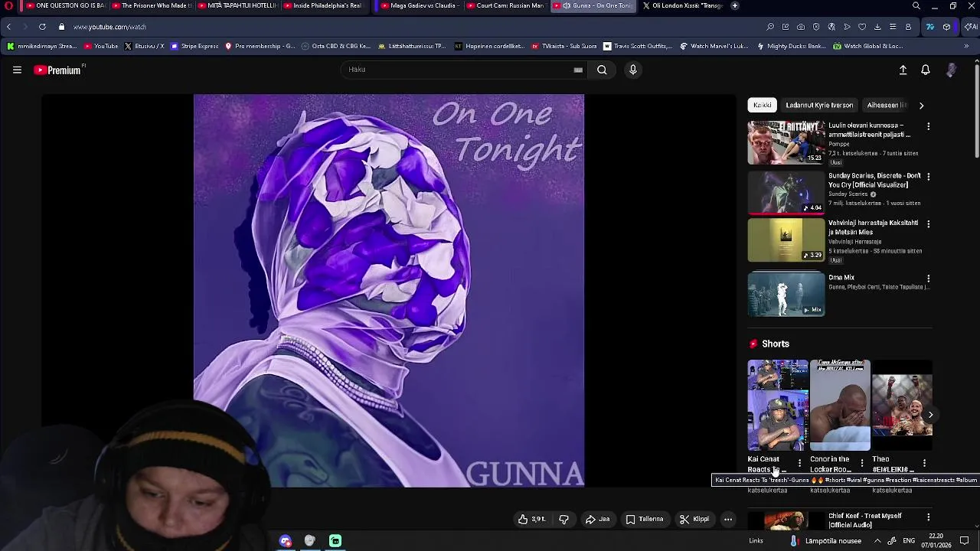This screenshot has width=980, height=551.
Task: Open options for Vahvinlaji harrastaja video
Action: 929,223
